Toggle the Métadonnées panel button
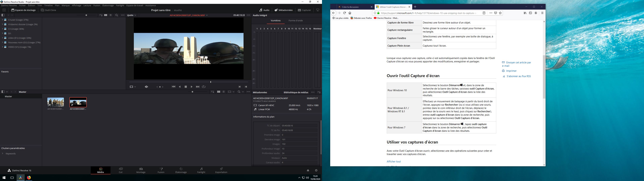644x181 pixels. [x=283, y=10]
